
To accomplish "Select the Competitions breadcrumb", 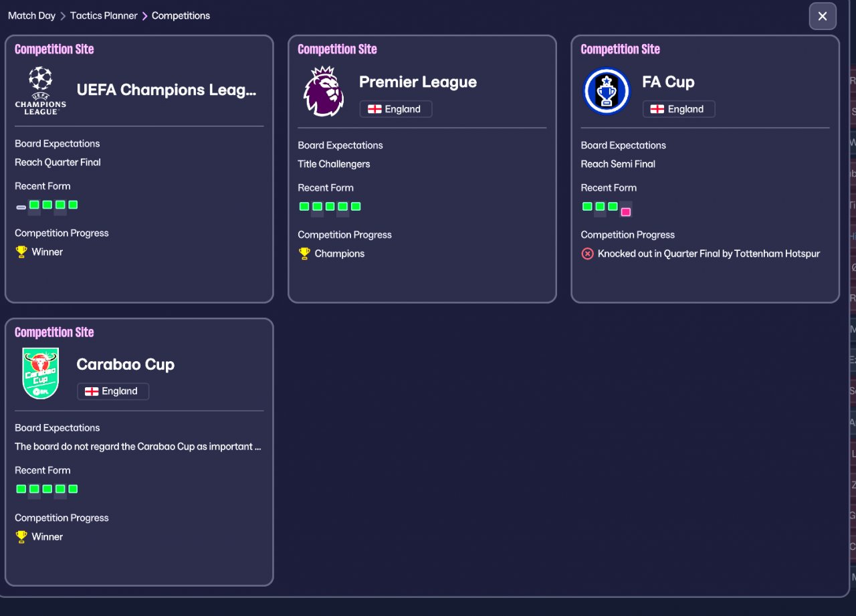I will click(181, 15).
